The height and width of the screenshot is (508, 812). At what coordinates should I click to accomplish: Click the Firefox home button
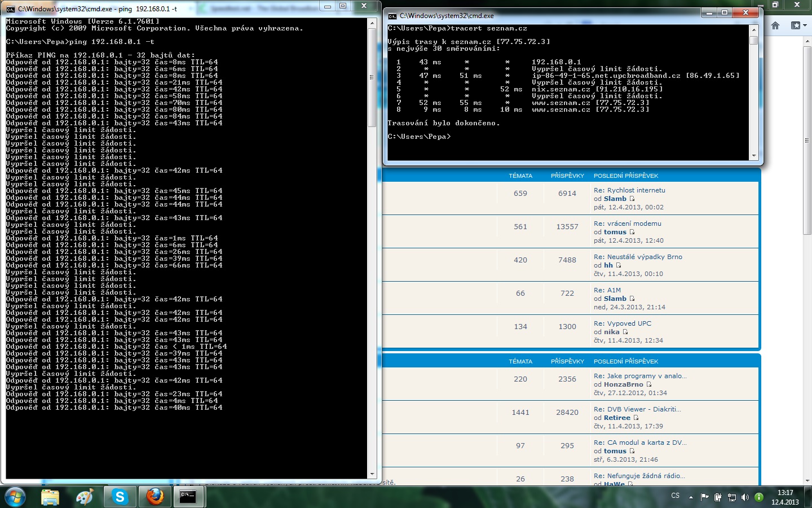click(x=775, y=25)
